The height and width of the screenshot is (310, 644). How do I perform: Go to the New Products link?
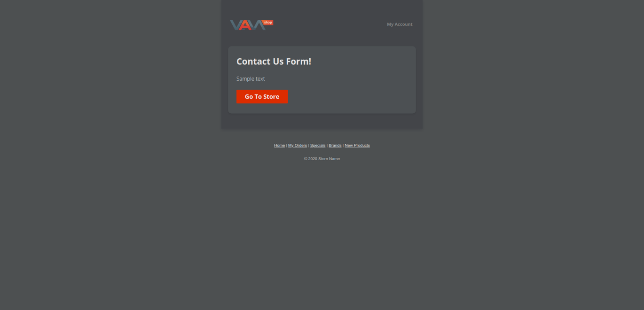pos(357,146)
